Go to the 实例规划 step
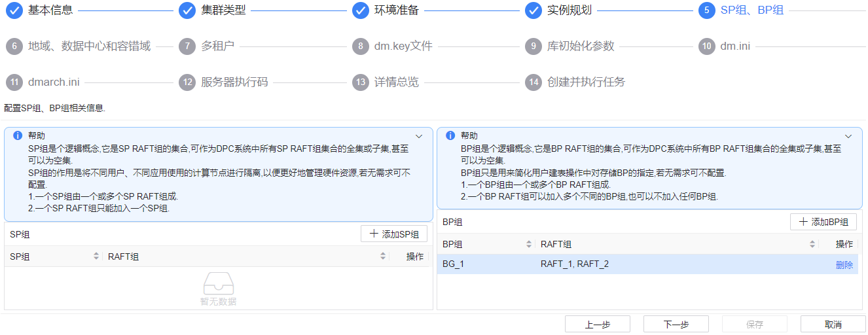The width and height of the screenshot is (868, 335). pyautogui.click(x=570, y=10)
